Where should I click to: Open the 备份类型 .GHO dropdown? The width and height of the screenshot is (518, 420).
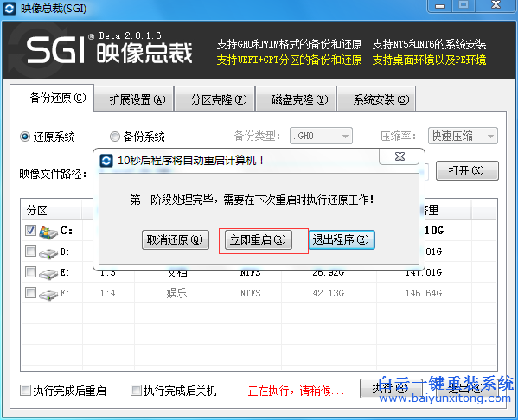coord(321,136)
